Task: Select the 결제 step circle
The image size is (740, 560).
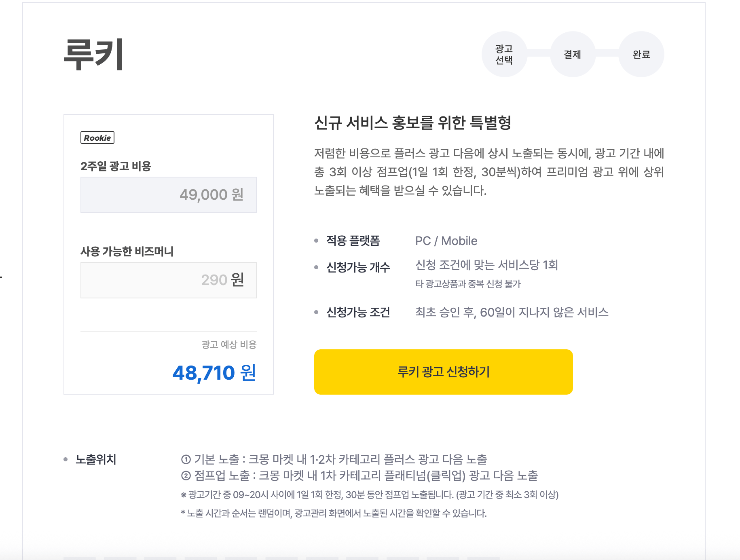Action: (x=573, y=54)
